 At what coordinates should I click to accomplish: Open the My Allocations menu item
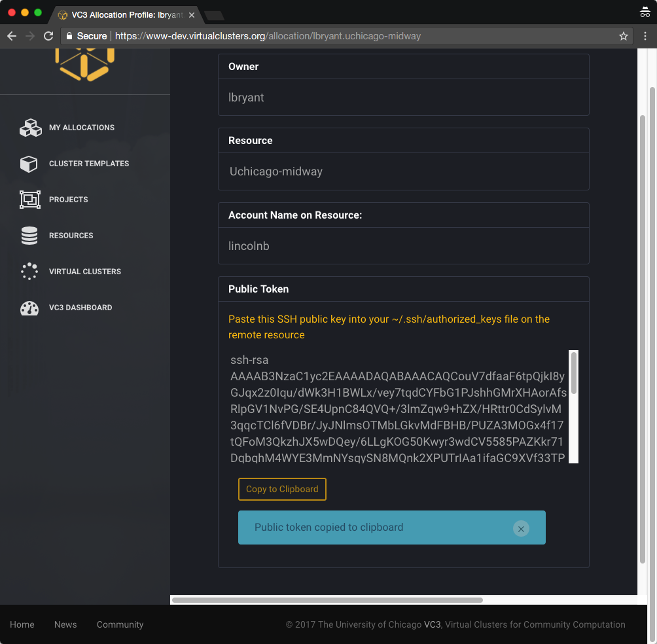coord(82,128)
